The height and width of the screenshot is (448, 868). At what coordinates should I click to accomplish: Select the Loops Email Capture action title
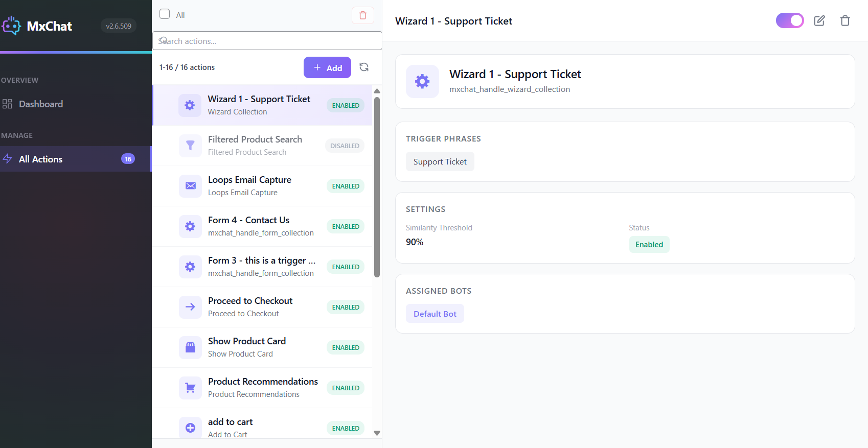click(249, 180)
